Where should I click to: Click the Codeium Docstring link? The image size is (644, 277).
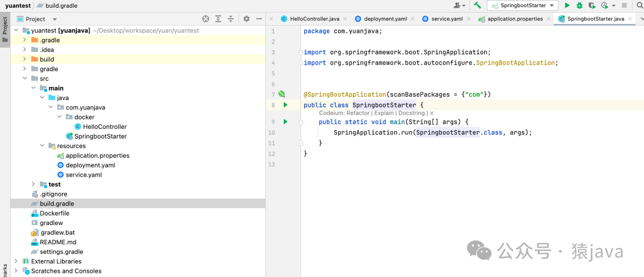point(411,113)
